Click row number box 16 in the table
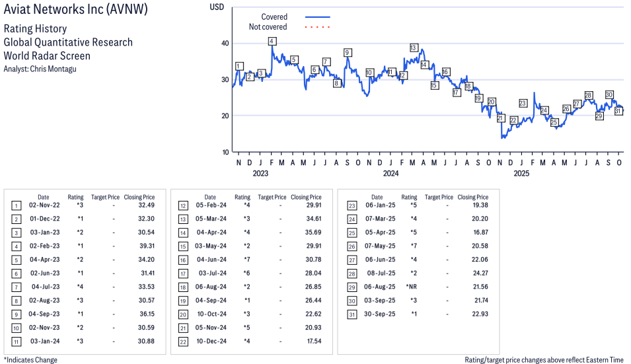The height and width of the screenshot is (364, 631). coord(183,258)
